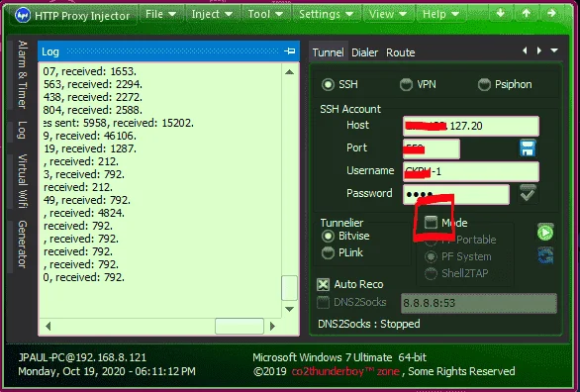
Task: Open the Log side tab
Action: (22, 130)
